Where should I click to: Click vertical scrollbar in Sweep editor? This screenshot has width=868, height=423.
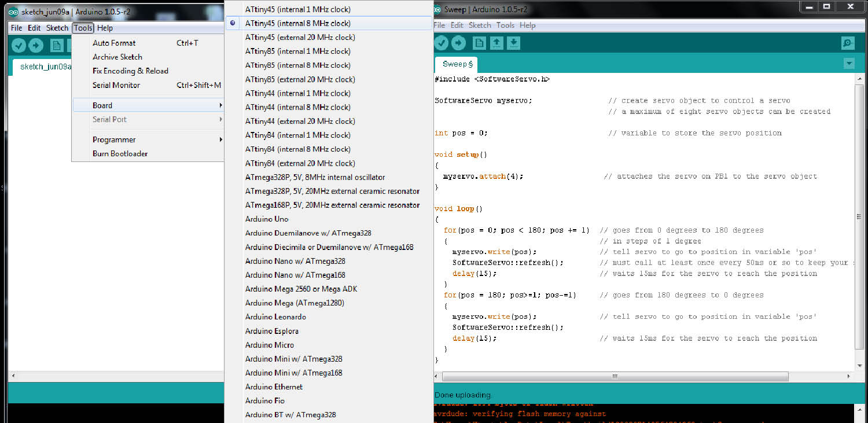click(x=859, y=217)
